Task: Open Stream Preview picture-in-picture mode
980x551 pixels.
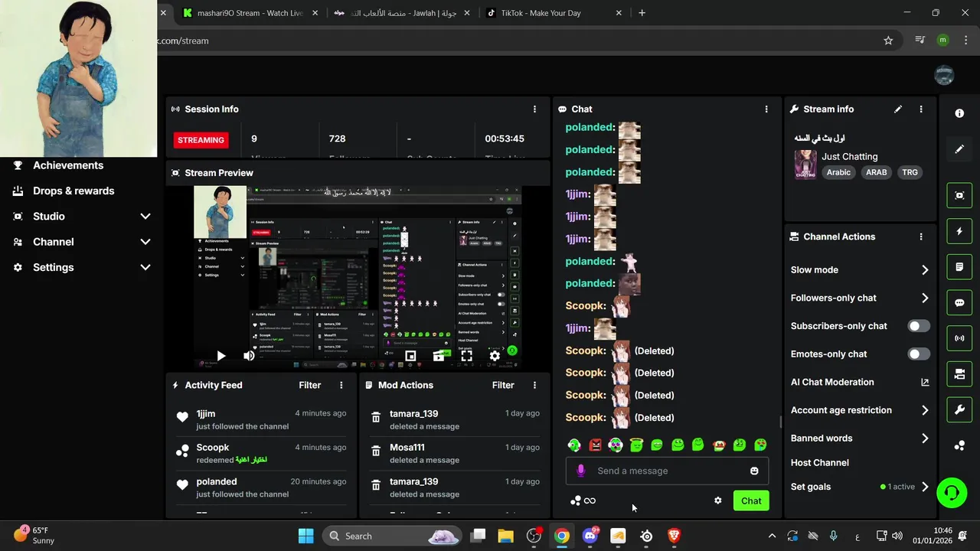Action: pyautogui.click(x=410, y=356)
